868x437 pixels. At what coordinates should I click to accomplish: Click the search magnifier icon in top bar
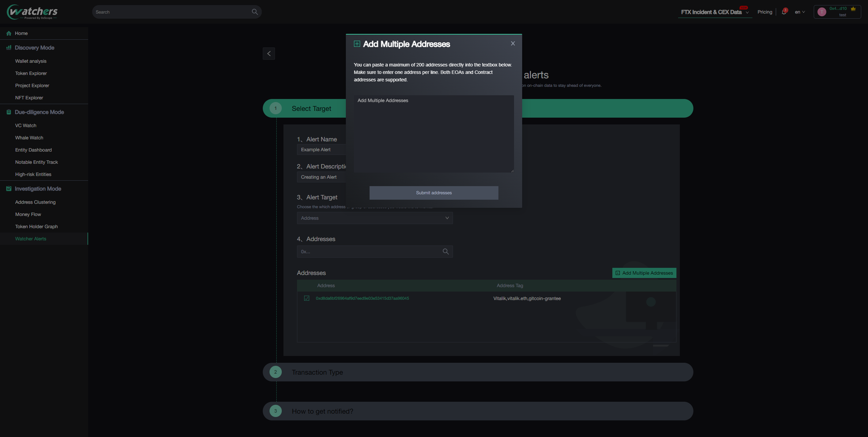255,12
